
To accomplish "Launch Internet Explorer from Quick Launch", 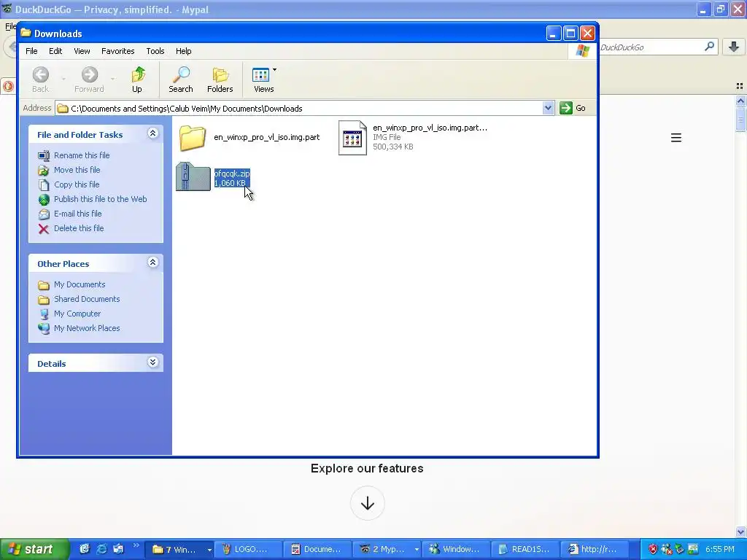I will tap(102, 549).
